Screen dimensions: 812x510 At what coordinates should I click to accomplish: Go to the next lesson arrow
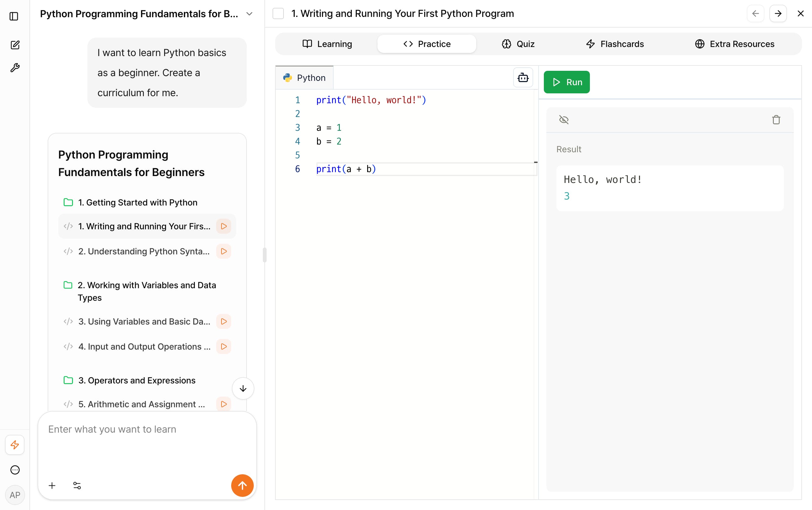[778, 14]
